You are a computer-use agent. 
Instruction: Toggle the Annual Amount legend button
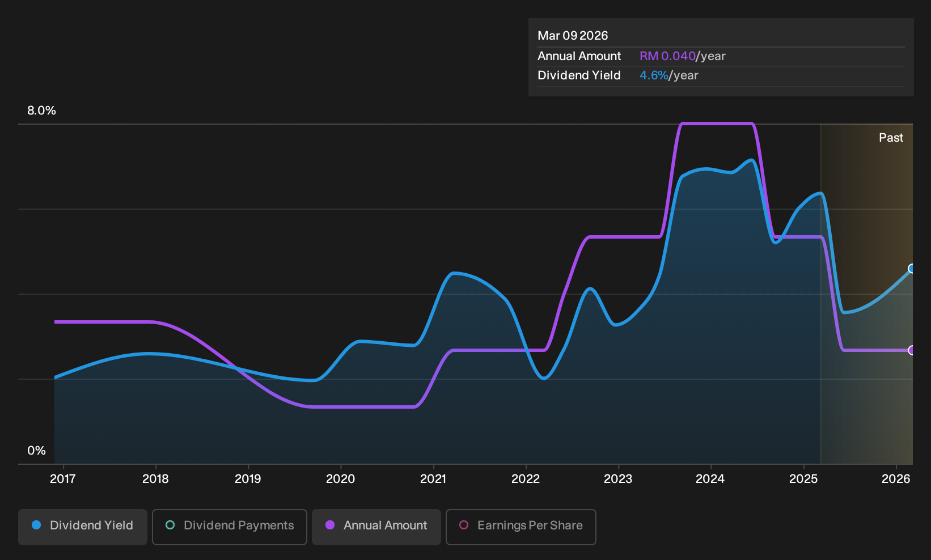pos(376,527)
